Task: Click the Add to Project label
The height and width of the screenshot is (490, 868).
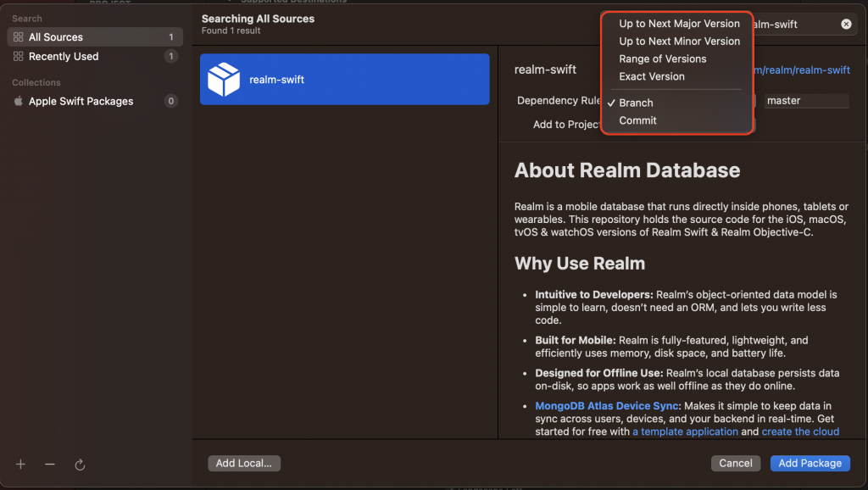Action: click(x=566, y=125)
